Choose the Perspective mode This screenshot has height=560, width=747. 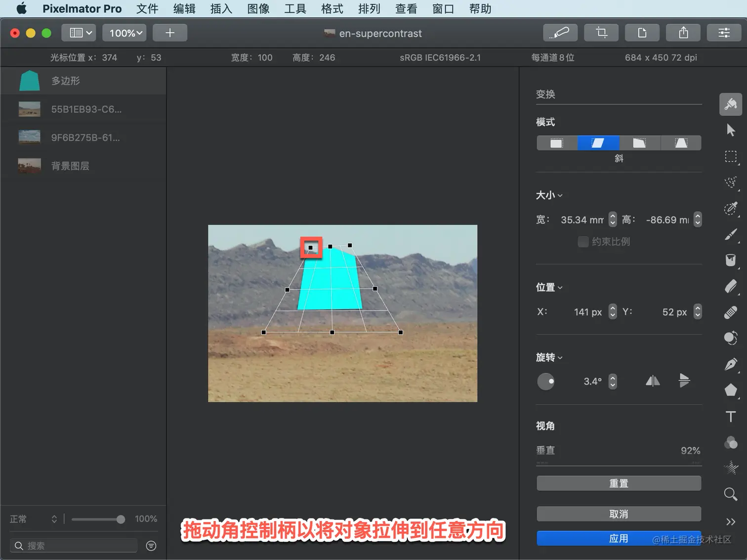pos(681,143)
